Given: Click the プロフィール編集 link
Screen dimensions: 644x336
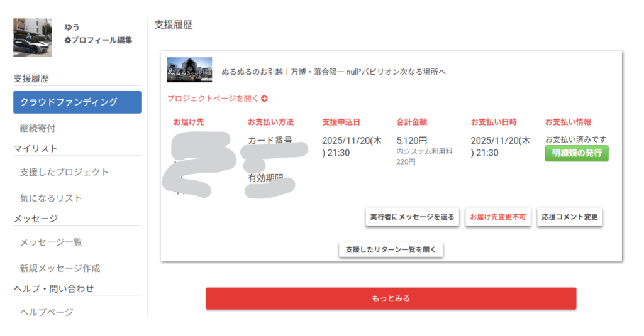Looking at the screenshot, I should [x=102, y=40].
